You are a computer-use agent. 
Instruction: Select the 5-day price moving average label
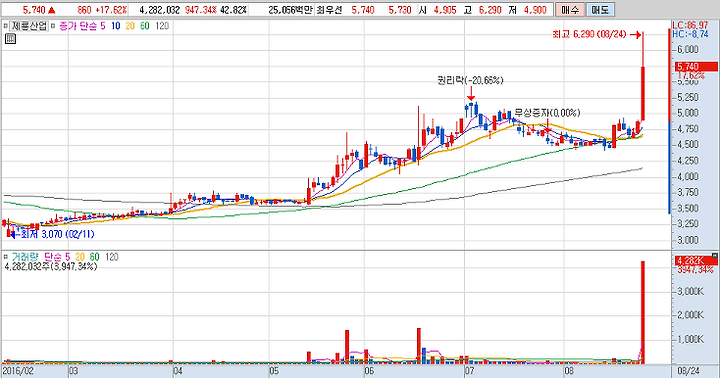click(103, 26)
